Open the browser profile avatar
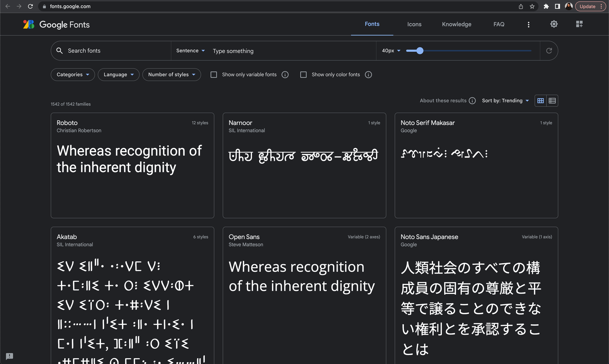Screen dimensions: 609x364 [569, 6]
